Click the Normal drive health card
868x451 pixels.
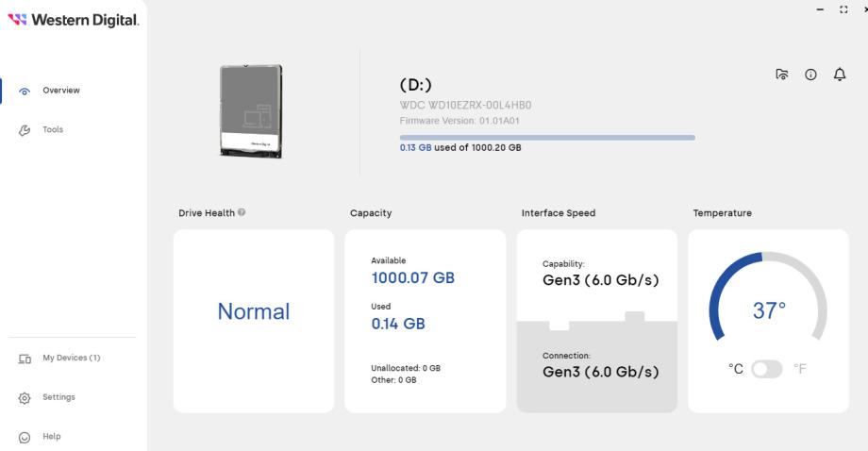tap(254, 321)
